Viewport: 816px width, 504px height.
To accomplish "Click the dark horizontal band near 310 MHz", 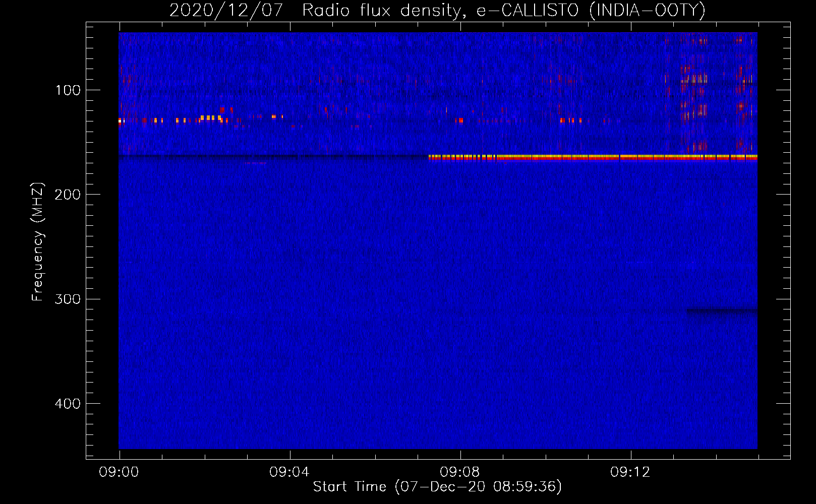I will point(722,311).
